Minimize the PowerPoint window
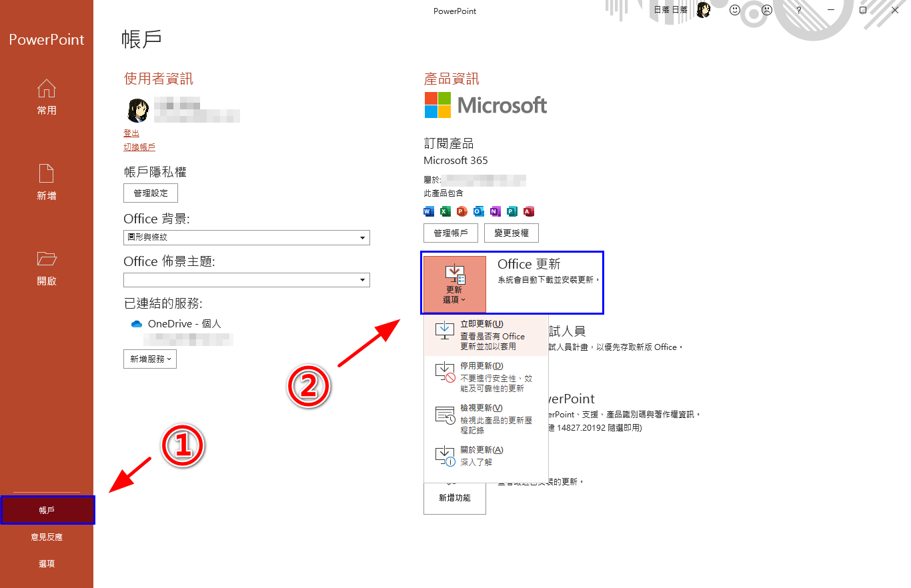The image size is (911, 588). 831,10
